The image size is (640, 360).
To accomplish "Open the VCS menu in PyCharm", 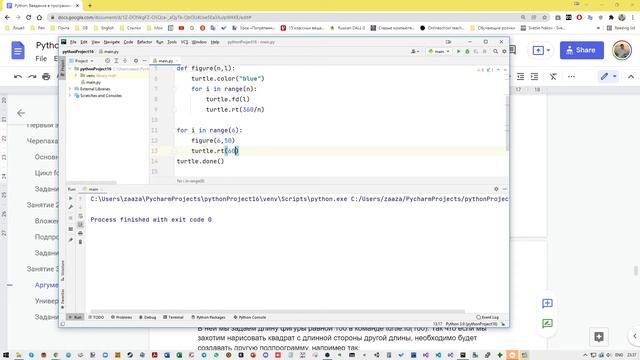I will coord(184,42).
